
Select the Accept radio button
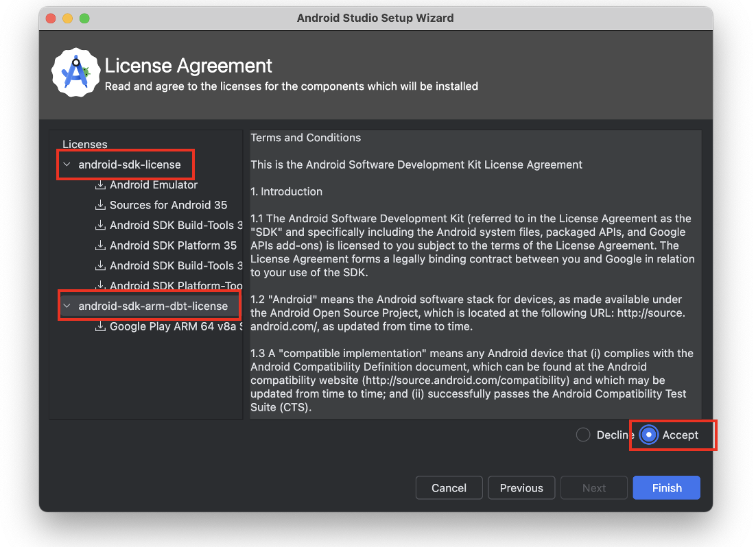(x=648, y=435)
